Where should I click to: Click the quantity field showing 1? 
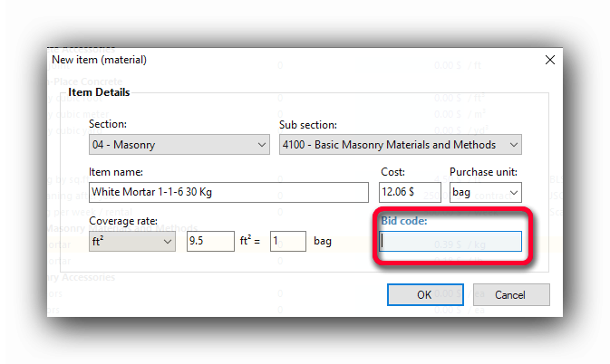287,242
